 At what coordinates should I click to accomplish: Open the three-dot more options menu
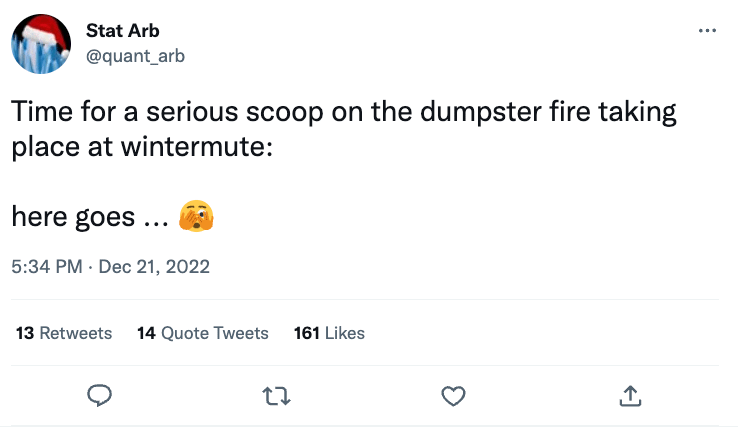[707, 30]
